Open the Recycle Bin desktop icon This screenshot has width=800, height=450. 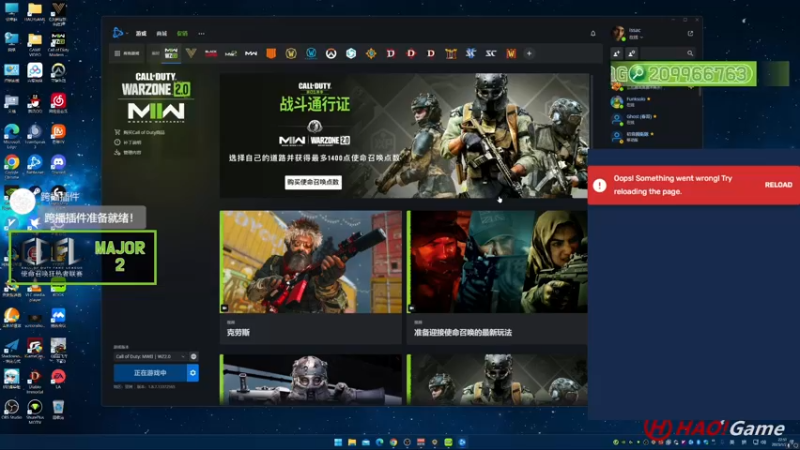58,409
